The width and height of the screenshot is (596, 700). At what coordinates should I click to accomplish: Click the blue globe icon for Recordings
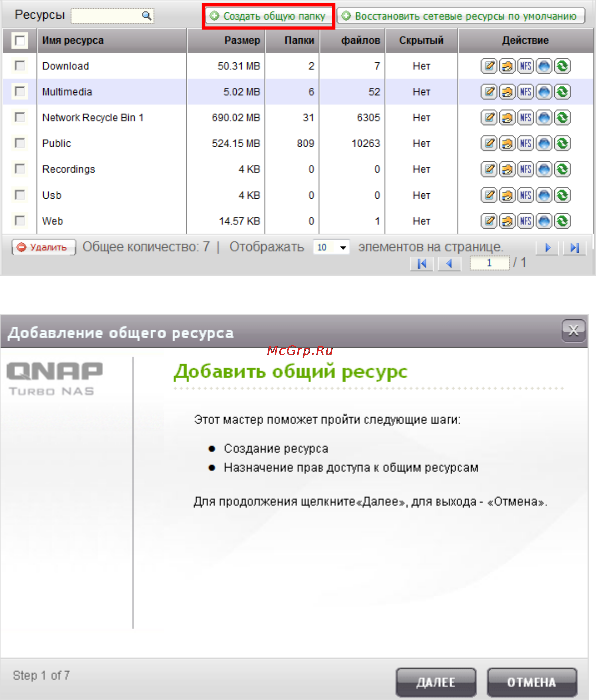tap(544, 169)
